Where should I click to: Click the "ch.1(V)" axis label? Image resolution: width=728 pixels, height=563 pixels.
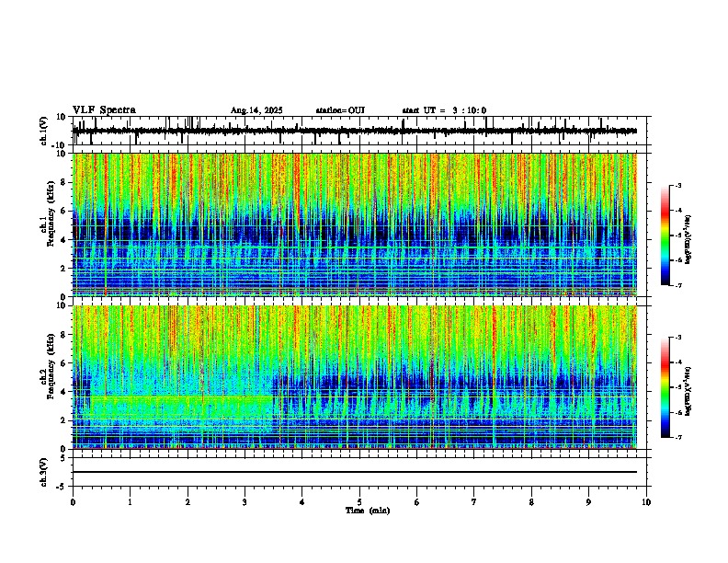[44, 131]
